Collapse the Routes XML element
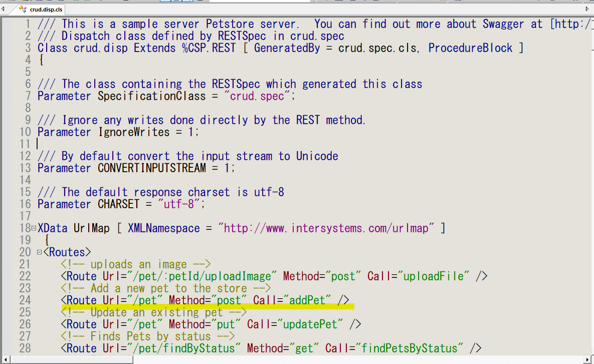Viewport: 594px width, 364px height. tap(39, 252)
